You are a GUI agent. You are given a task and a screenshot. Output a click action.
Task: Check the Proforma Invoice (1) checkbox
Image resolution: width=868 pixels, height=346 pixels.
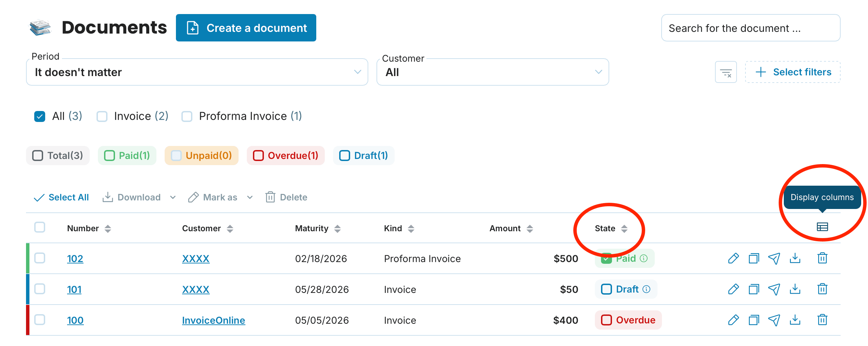[x=187, y=116]
